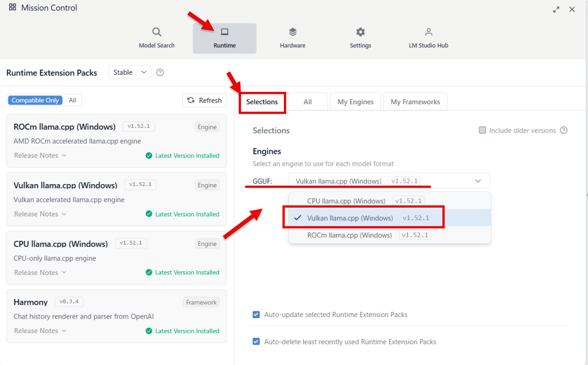Viewport: 588px width, 365px height.
Task: Uncheck Auto-update selected Runtime Extension Packs
Action: (x=256, y=314)
